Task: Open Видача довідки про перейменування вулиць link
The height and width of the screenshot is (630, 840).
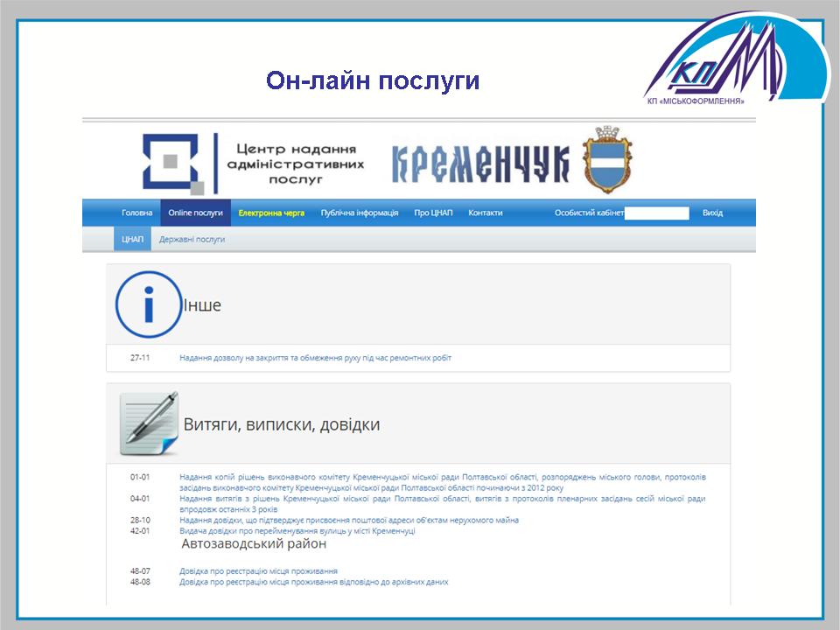Action: tap(297, 531)
